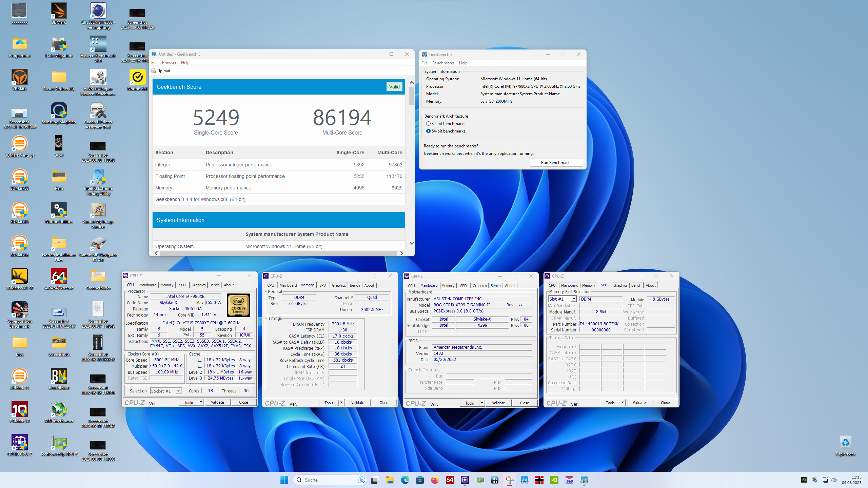Switch to Graphics tab in CPU-Z Memory window
This screenshot has height=488, width=868.
pos(339,285)
